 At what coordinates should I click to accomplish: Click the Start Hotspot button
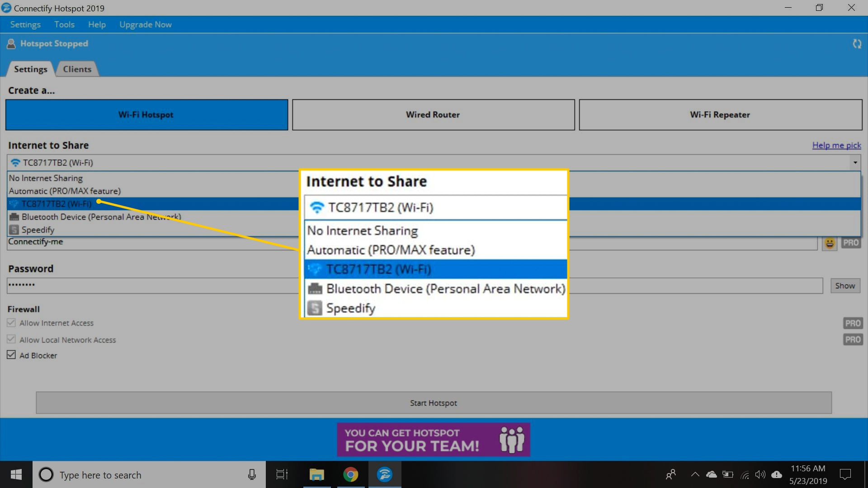pyautogui.click(x=434, y=403)
